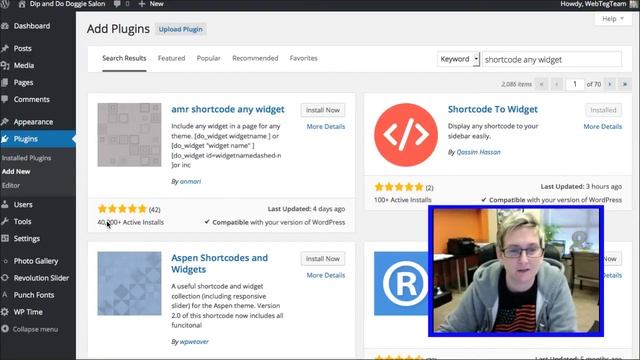The image size is (640, 360).
Task: Click the WP Time gear icon
Action: [x=5, y=312]
